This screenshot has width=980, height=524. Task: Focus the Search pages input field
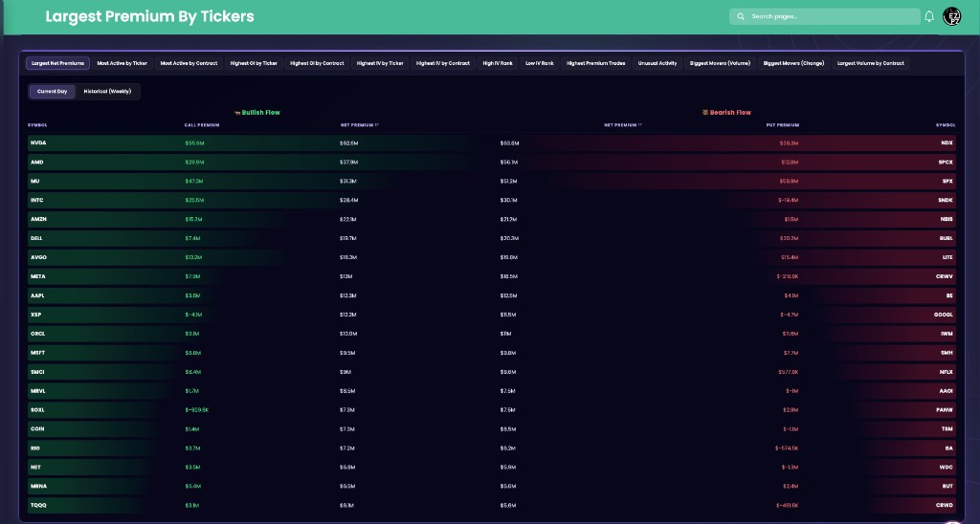click(x=824, y=16)
